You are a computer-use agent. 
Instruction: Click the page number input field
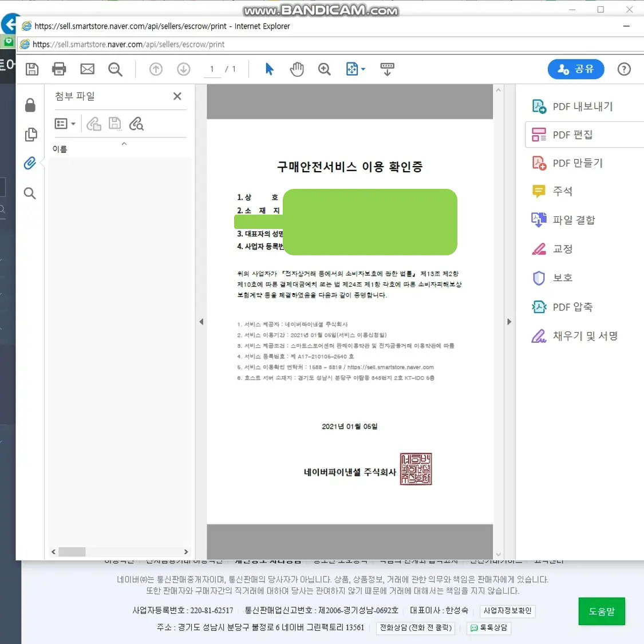[x=212, y=69]
